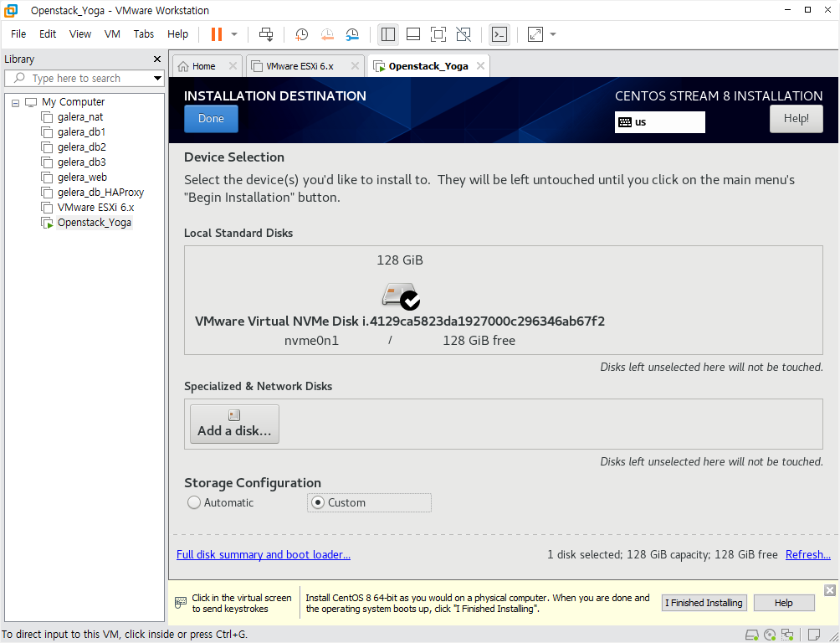Click the network adapter status bar icon
Screen dimensions: 840x643
(x=787, y=635)
